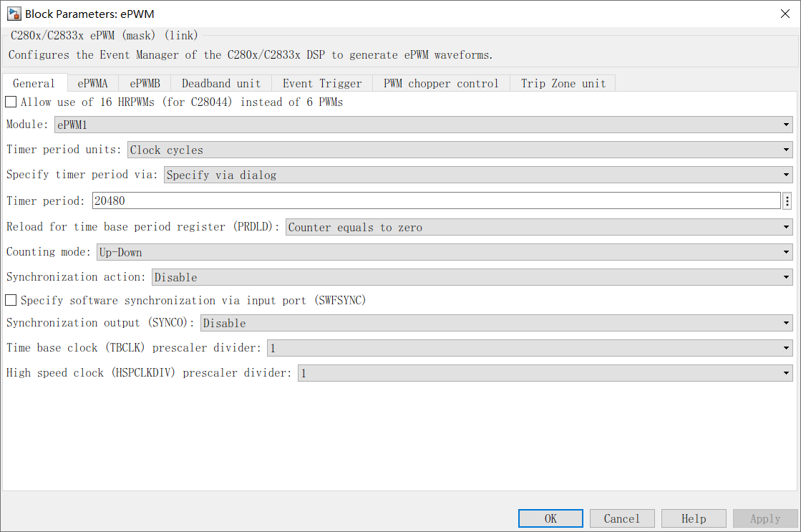Open the Timer period more-options menu
801x532 pixels.
click(787, 200)
